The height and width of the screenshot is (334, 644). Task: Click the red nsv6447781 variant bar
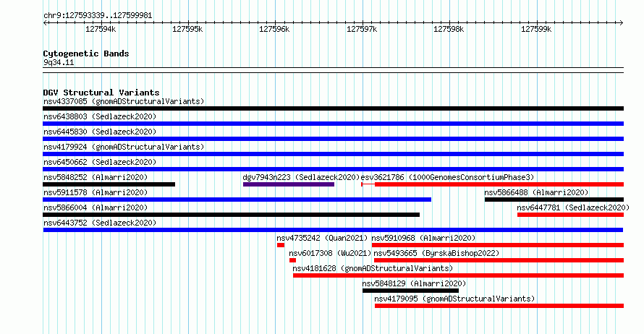[x=570, y=215]
